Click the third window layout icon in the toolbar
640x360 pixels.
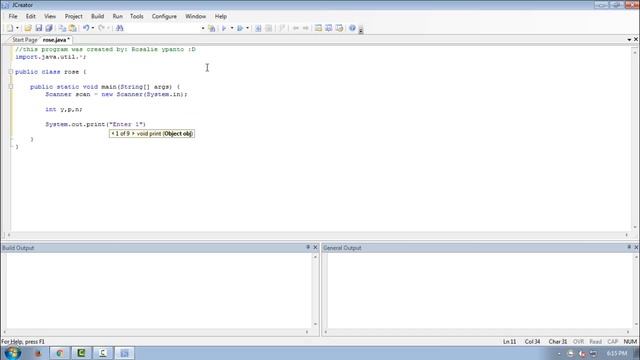[339, 28]
